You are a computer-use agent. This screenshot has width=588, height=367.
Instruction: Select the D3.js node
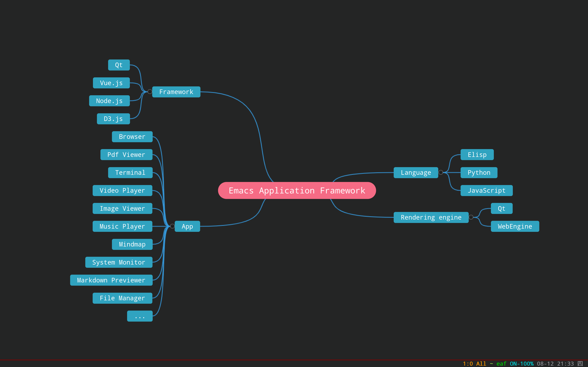pyautogui.click(x=113, y=119)
